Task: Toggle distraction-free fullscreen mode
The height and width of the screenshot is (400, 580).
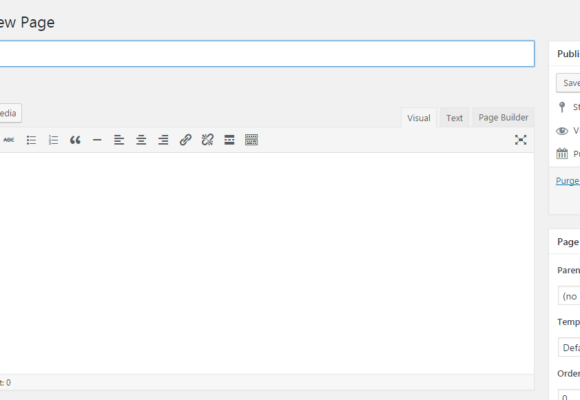Action: (x=520, y=140)
